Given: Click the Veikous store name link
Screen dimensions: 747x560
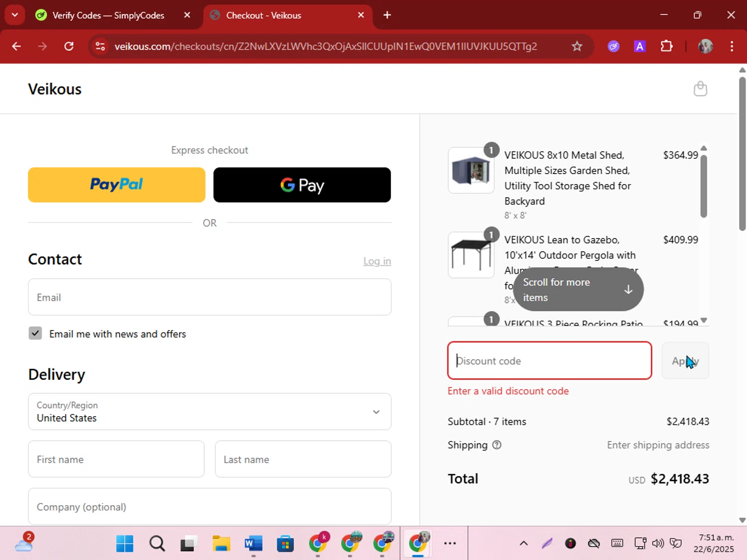Looking at the screenshot, I should coord(55,89).
